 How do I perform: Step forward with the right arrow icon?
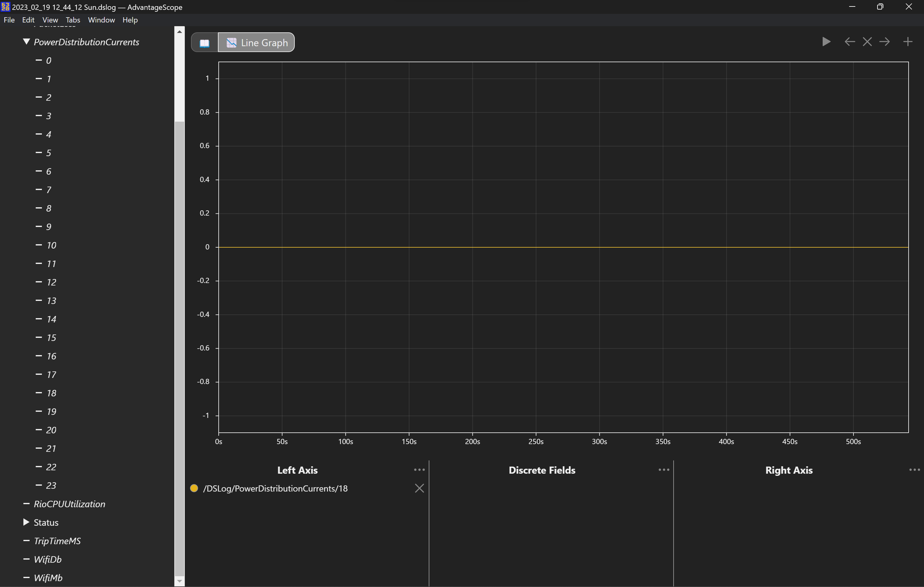[885, 42]
